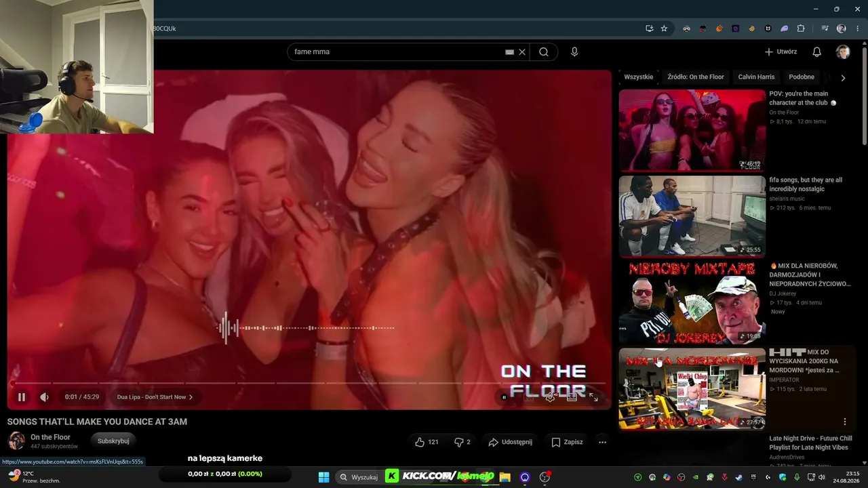
Task: Open video player settings gear
Action: [x=550, y=397]
